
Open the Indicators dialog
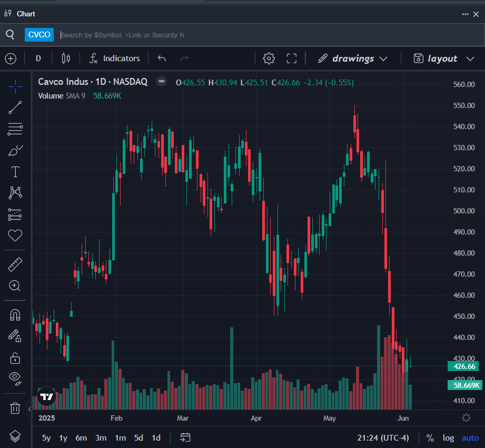[114, 59]
